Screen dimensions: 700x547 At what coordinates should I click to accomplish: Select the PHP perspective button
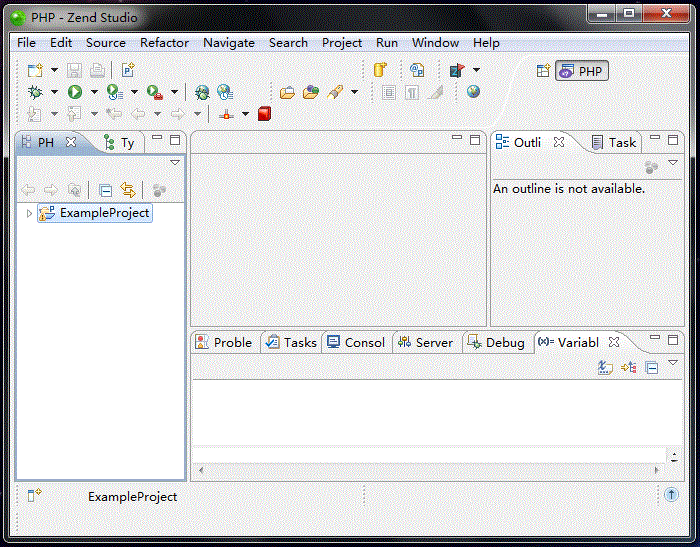point(582,71)
